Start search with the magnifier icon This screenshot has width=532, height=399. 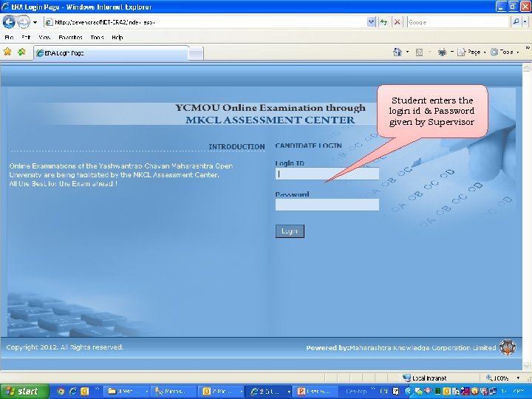516,22
